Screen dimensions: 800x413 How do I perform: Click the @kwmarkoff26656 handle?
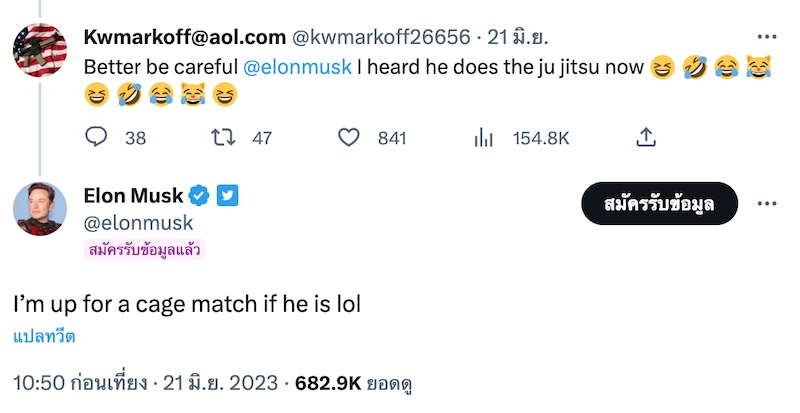point(380,38)
